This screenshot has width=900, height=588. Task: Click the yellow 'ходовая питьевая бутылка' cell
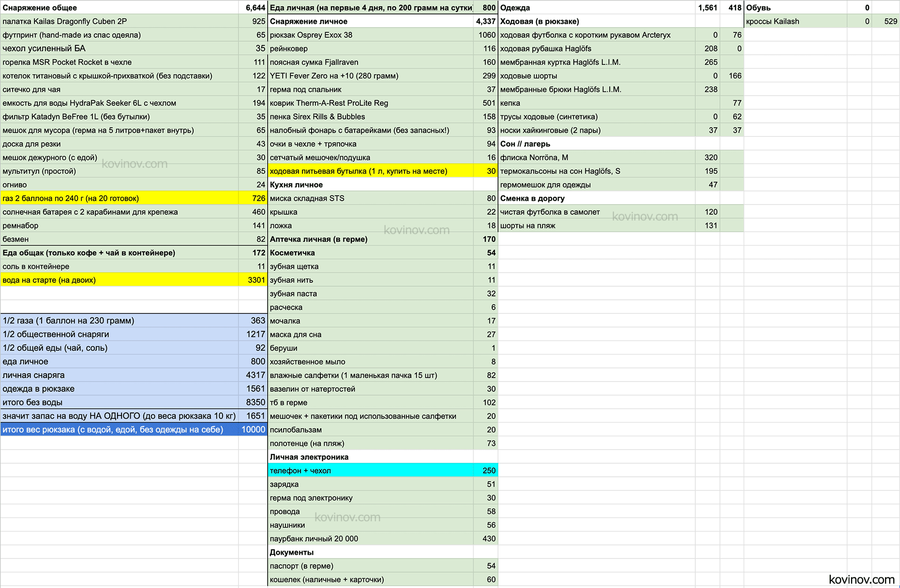[x=371, y=171]
